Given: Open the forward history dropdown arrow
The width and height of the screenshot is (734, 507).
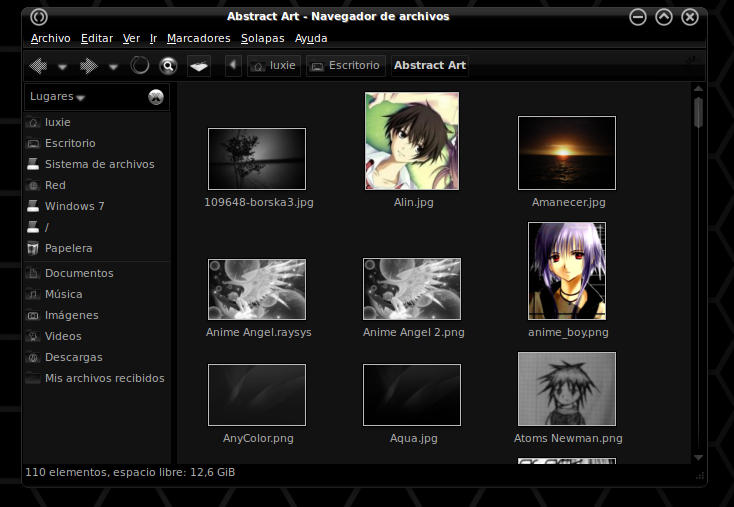Looking at the screenshot, I should click(113, 67).
